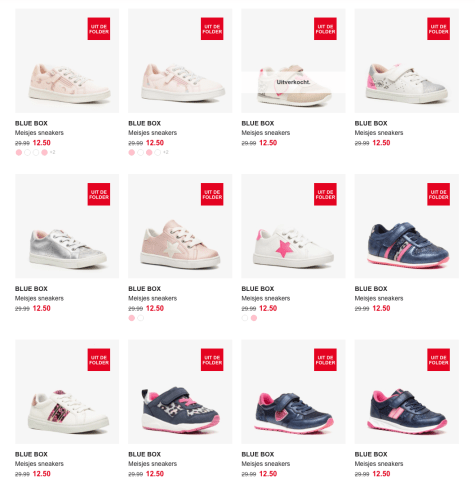The image size is (475, 492).
Task: Choose the fourth pink swatch under first product
Action: (x=44, y=152)
